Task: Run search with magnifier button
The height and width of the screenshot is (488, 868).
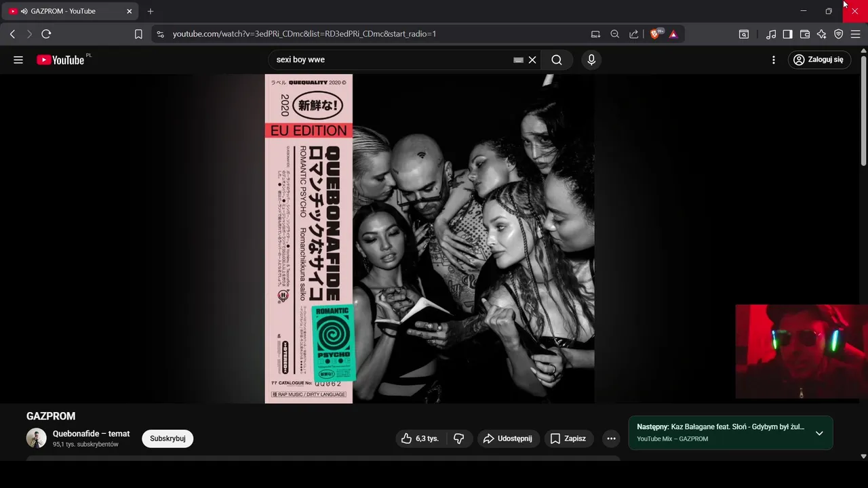Action: pyautogui.click(x=557, y=60)
